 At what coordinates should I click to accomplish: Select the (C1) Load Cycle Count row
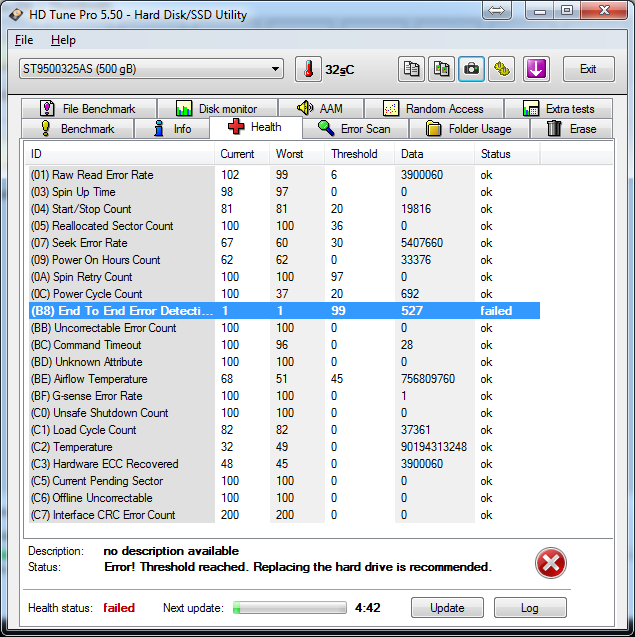click(284, 430)
